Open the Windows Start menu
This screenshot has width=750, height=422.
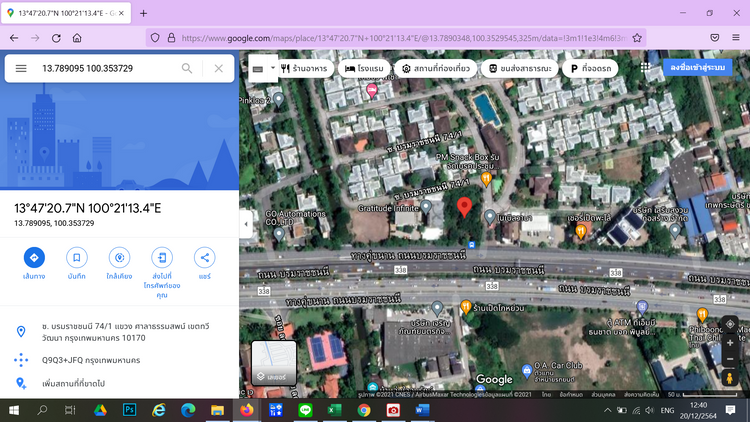(14, 410)
